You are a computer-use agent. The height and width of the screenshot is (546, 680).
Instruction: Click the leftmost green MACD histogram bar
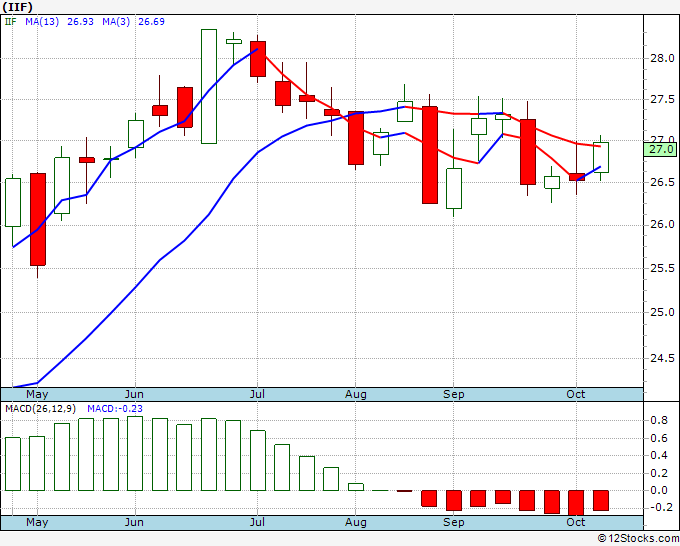13,464
